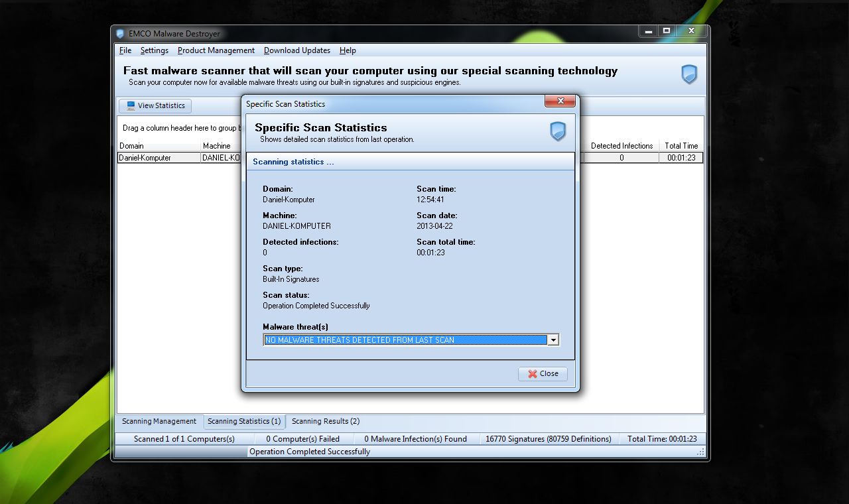Screen dimensions: 849x504
Task: Sort by the Detected Infections column header
Action: (x=621, y=146)
